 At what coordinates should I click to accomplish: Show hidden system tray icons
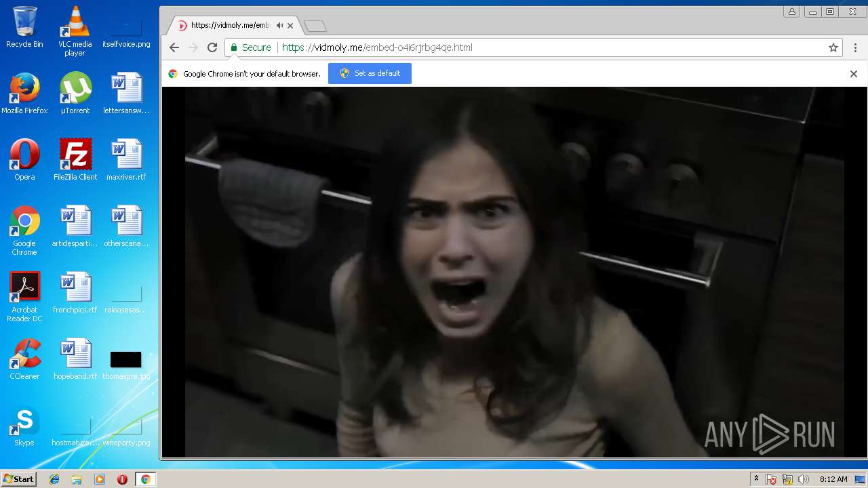756,479
